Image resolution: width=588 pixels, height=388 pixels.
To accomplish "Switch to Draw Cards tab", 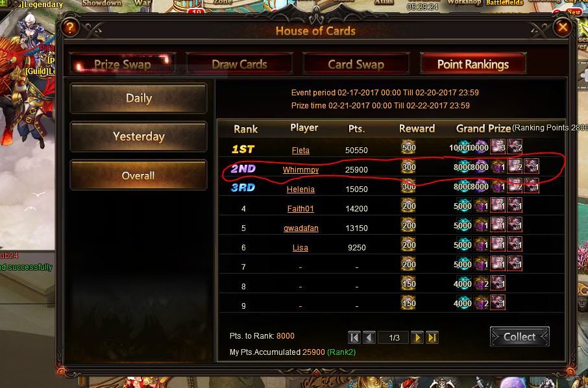I will coord(239,64).
